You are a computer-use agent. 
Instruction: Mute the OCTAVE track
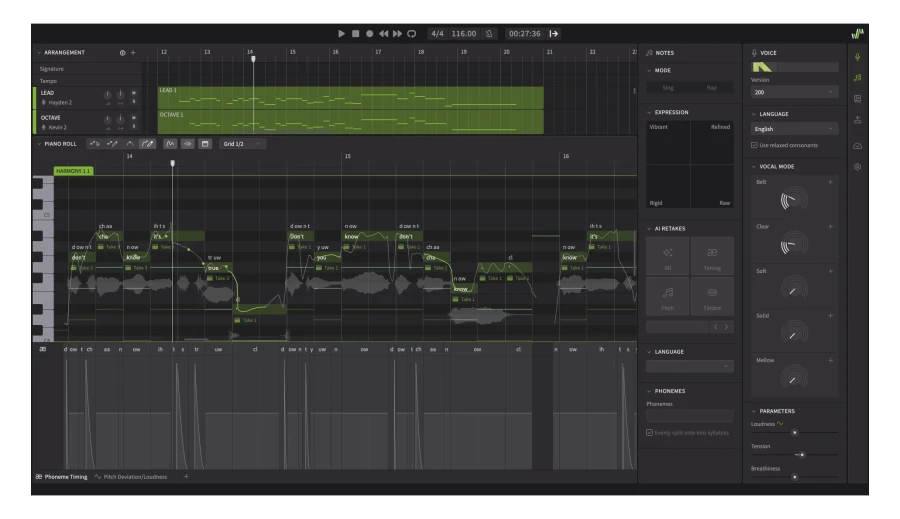point(134,118)
